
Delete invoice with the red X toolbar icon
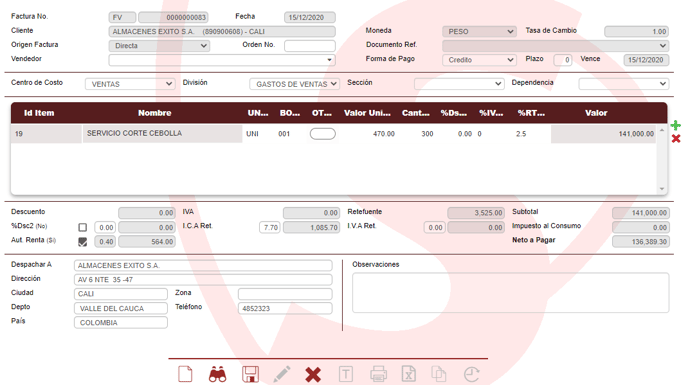(313, 375)
